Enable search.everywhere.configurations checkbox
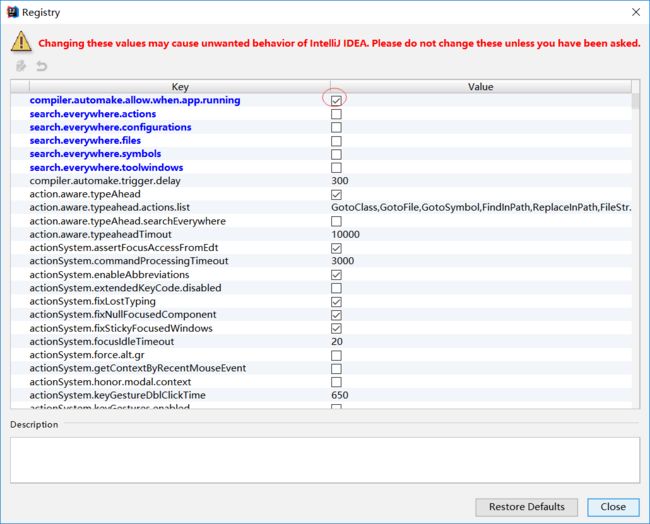 point(336,127)
